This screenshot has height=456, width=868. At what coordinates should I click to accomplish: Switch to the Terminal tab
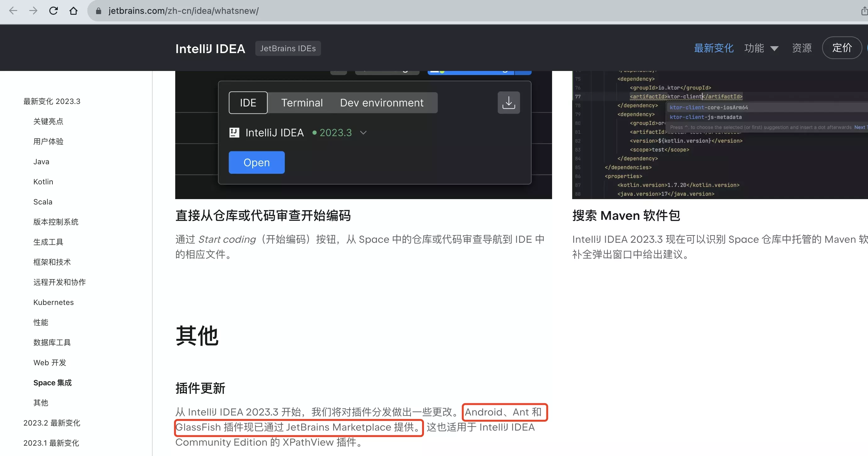coord(302,102)
